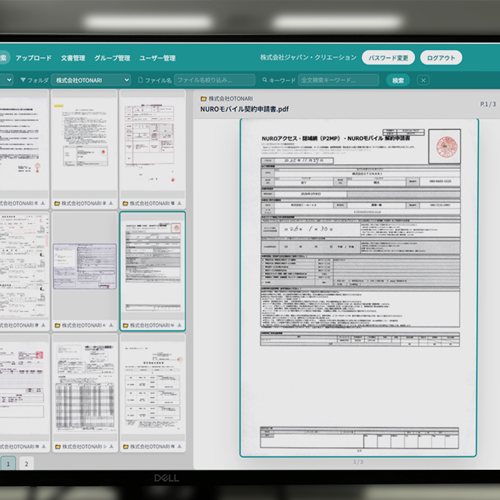The width and height of the screenshot is (500, 500).
Task: Click the パスワード変更 button
Action: (388, 58)
